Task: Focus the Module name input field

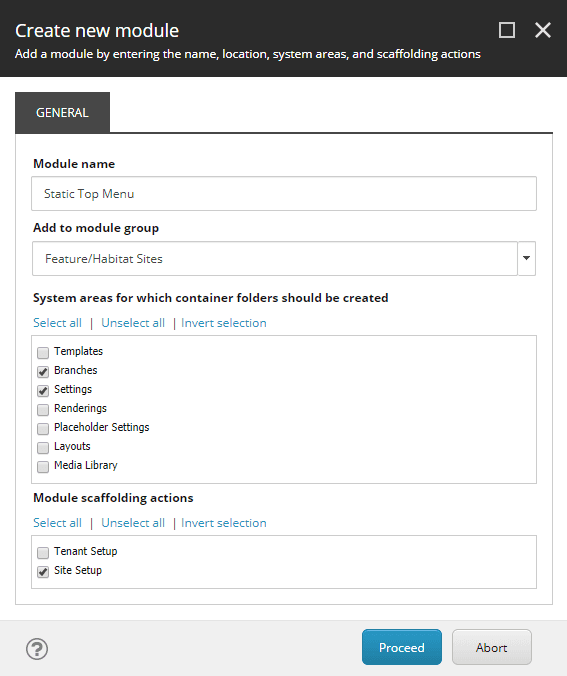Action: point(284,194)
